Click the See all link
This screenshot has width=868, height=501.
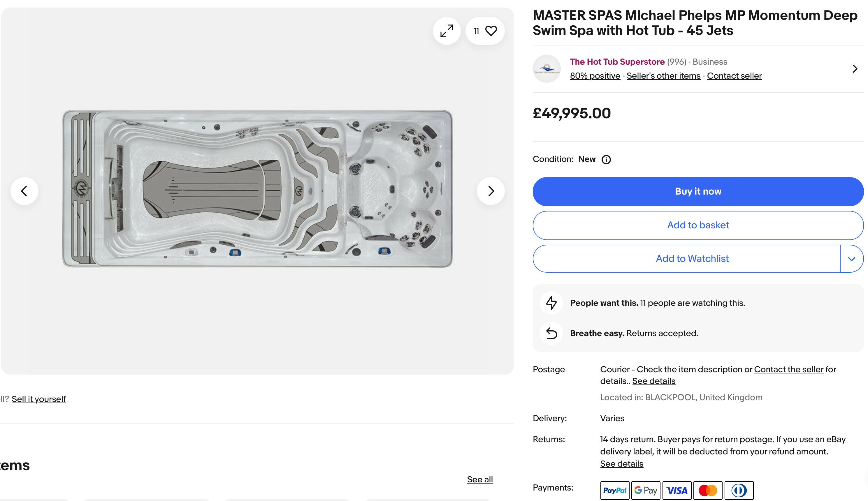(x=480, y=479)
